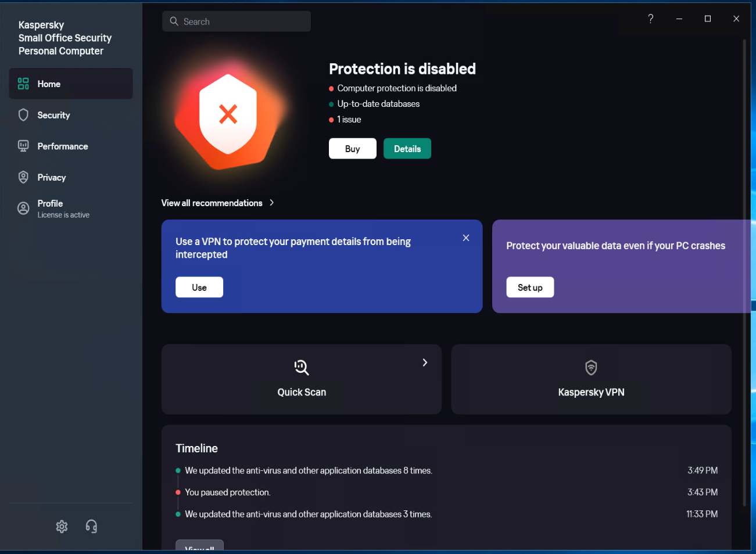
Task: Click the search magnifier icon
Action: pos(174,21)
